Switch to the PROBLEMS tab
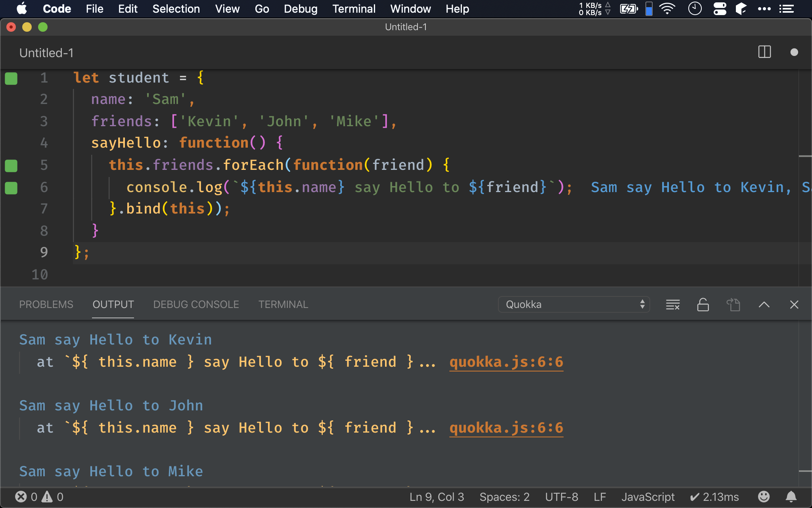This screenshot has height=508, width=812. tap(46, 304)
